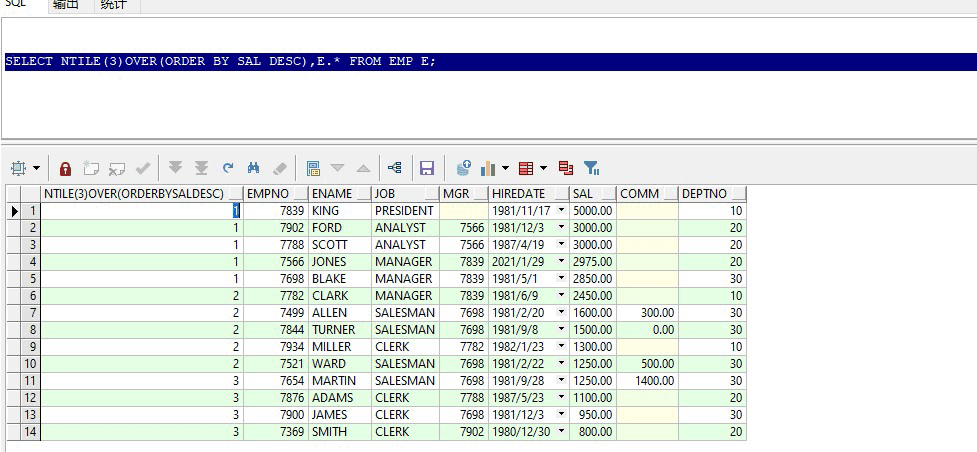Click the highlighted SELECT statement in SQL editor
The width and height of the screenshot is (977, 452).
click(220, 62)
